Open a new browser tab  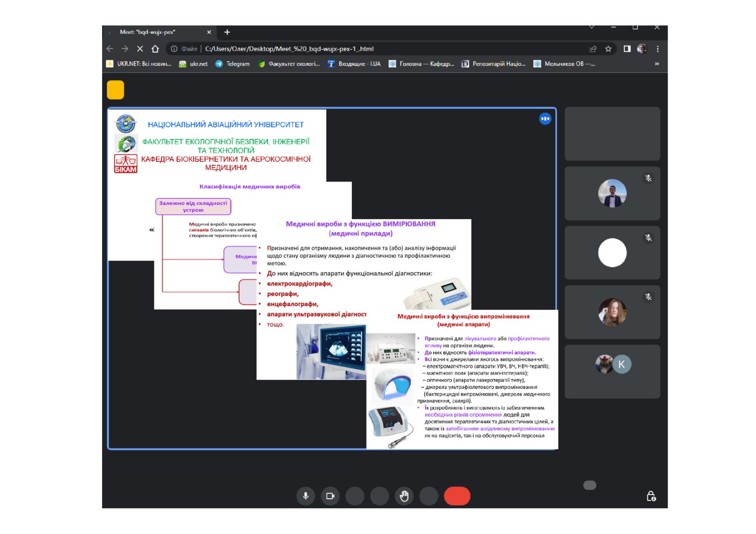[227, 32]
